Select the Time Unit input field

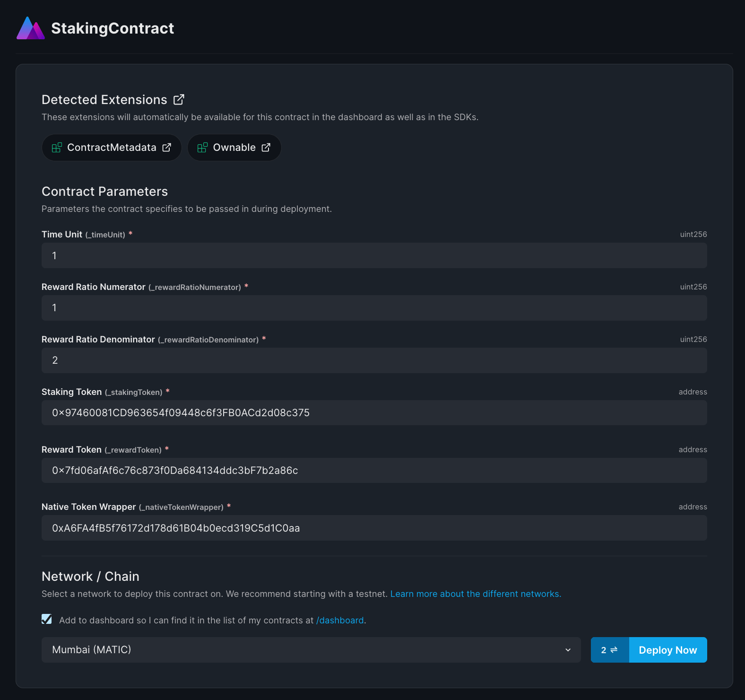click(373, 255)
